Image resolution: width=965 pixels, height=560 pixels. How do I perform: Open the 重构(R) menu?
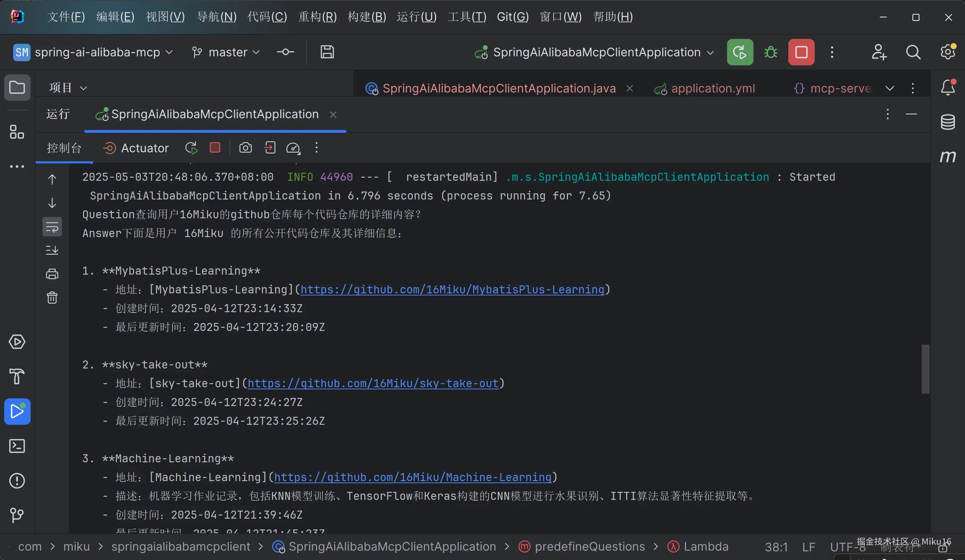pos(317,17)
